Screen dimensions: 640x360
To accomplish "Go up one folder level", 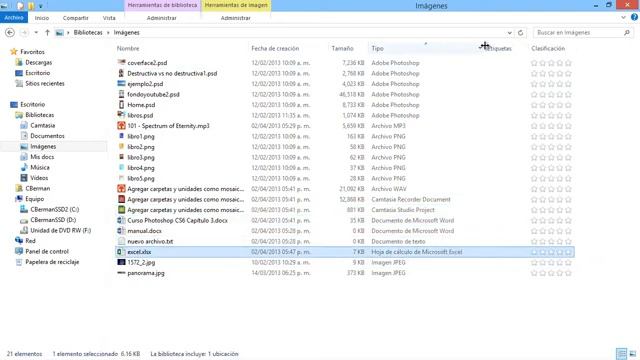I will click(x=47, y=33).
